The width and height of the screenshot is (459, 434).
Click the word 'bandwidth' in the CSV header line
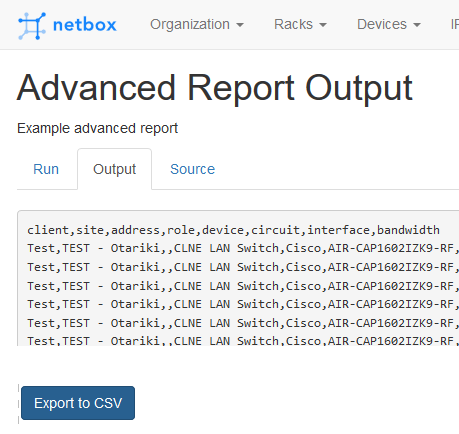[x=408, y=230]
